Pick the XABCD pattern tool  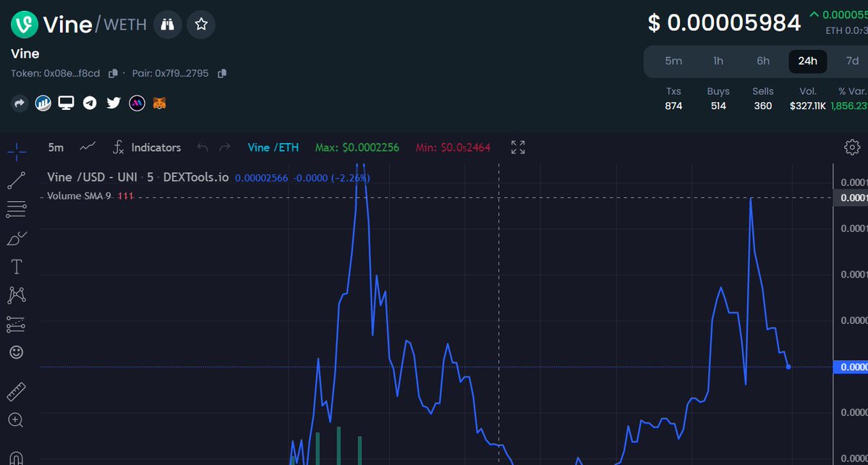pyautogui.click(x=16, y=295)
